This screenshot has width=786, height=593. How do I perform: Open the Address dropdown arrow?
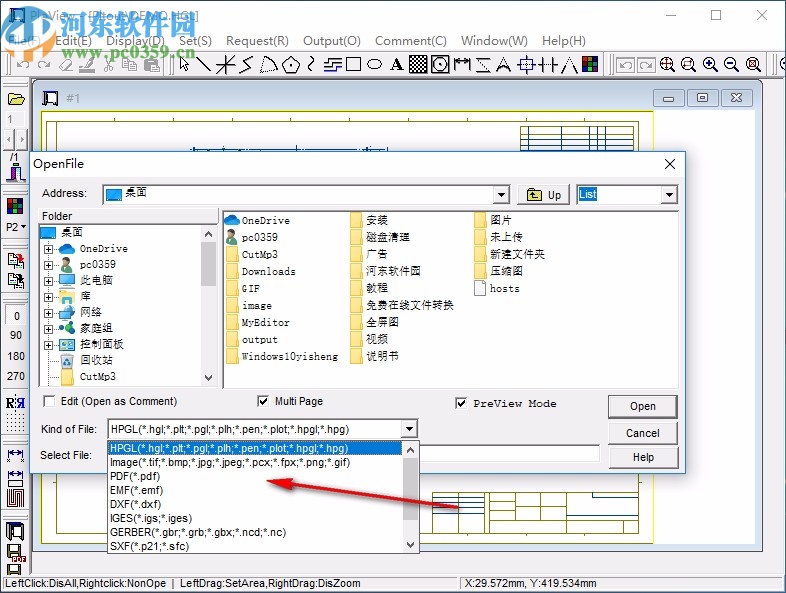click(x=501, y=194)
